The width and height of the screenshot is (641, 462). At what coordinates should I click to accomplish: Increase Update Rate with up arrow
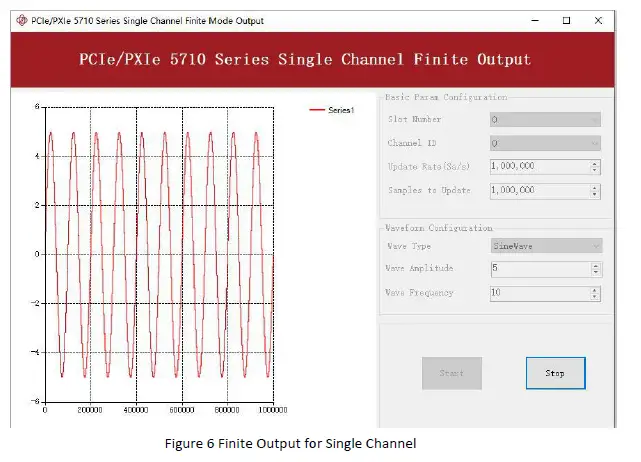(595, 163)
